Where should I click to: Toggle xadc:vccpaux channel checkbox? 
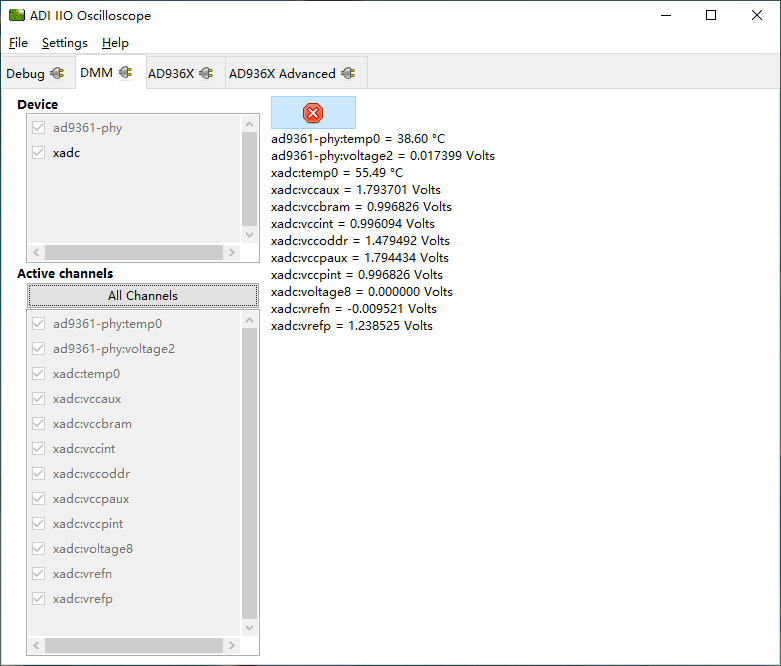pyautogui.click(x=38, y=499)
